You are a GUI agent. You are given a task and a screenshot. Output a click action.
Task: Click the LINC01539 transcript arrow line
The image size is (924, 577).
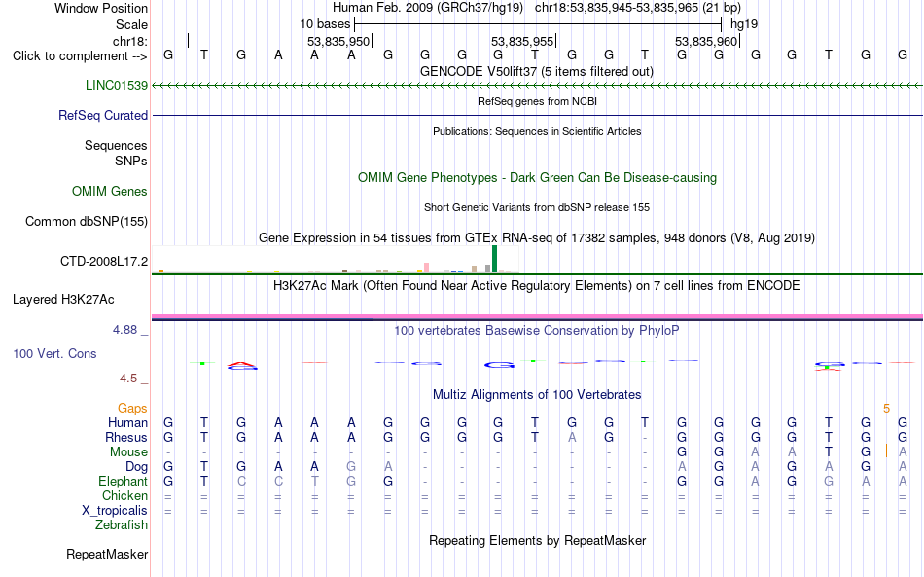(537, 86)
